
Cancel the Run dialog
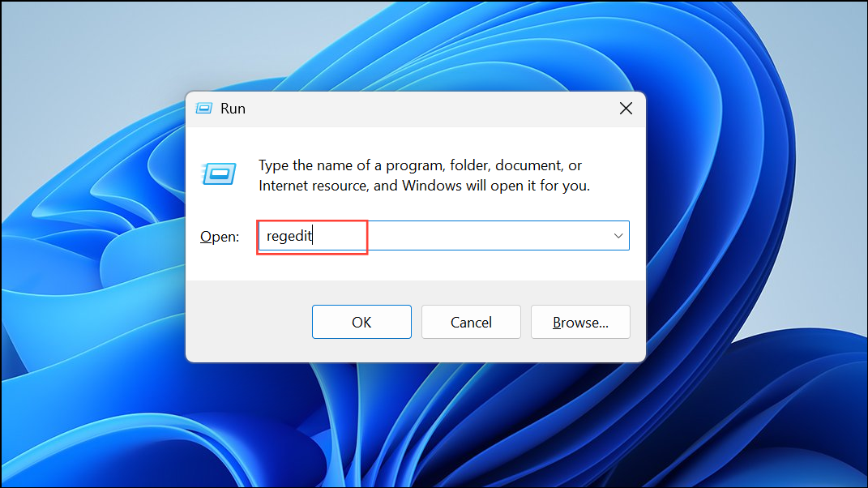tap(471, 322)
